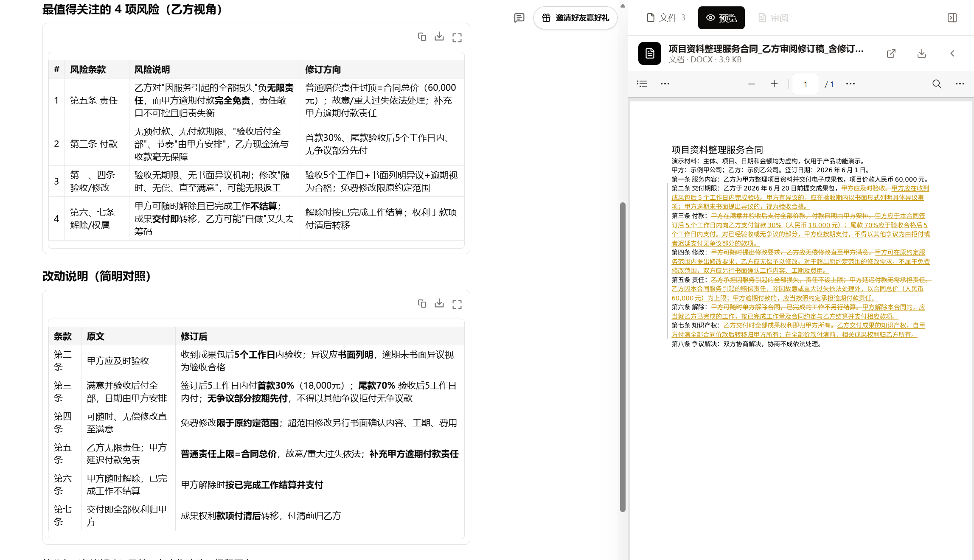This screenshot has height=560, width=974.
Task: Click 甲方解除时按已完成工作结算并支付 cell
Action: coord(320,484)
